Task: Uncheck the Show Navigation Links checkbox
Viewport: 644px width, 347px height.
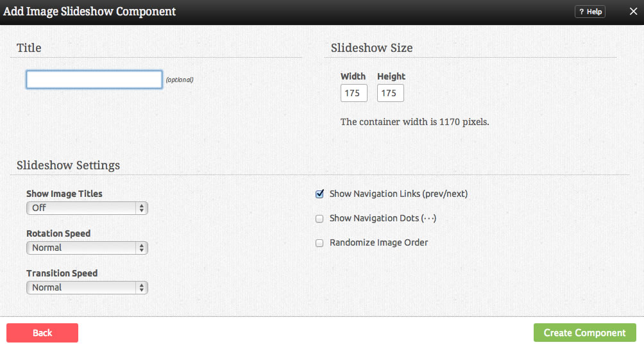Action: tap(319, 194)
